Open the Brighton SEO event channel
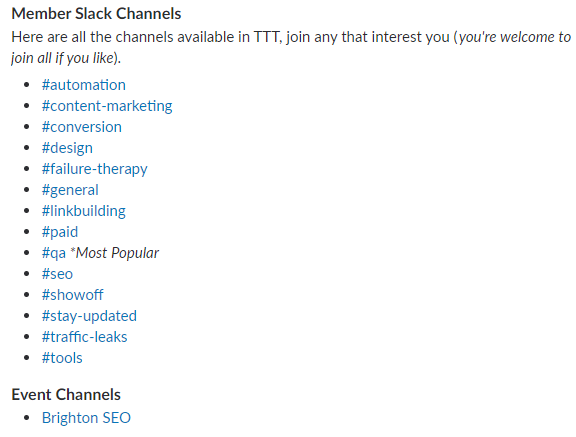 point(86,418)
